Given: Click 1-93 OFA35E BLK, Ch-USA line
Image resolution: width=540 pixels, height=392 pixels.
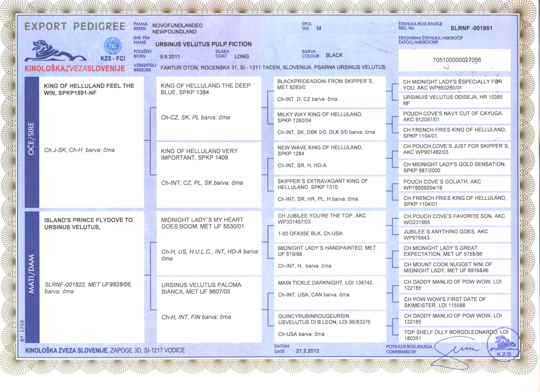Looking at the screenshot, I should click(x=310, y=233).
